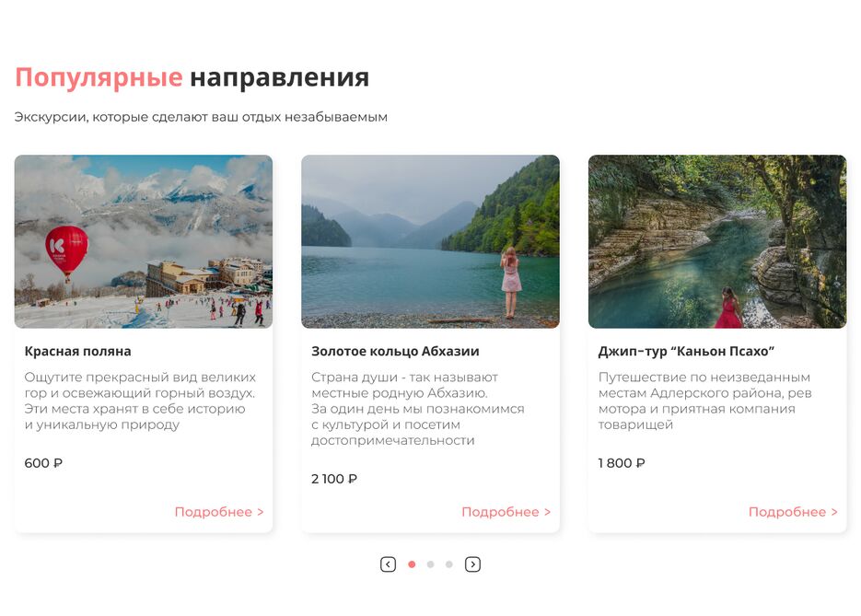Image resolution: width=861 pixels, height=616 pixels.
Task: Click the next slide arrow icon
Action: click(472, 564)
